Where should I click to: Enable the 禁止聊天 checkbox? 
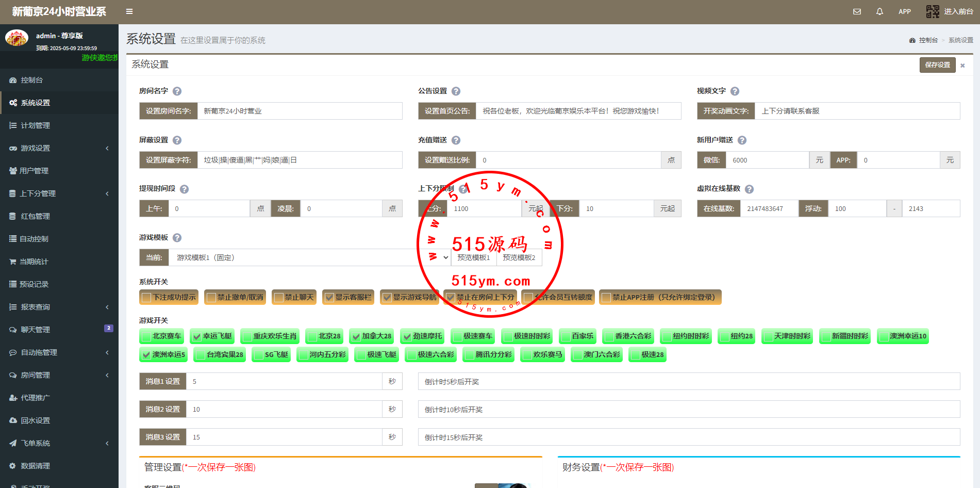(x=279, y=298)
